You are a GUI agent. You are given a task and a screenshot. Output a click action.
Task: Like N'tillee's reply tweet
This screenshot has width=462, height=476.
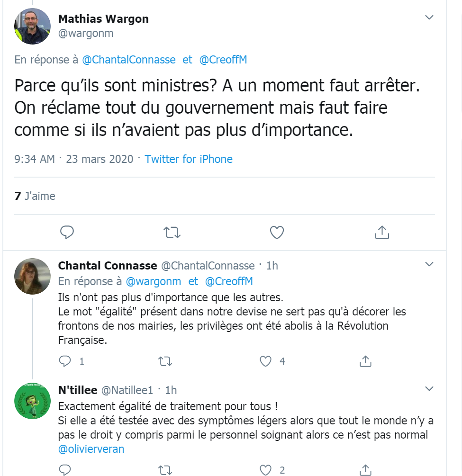pos(266,470)
